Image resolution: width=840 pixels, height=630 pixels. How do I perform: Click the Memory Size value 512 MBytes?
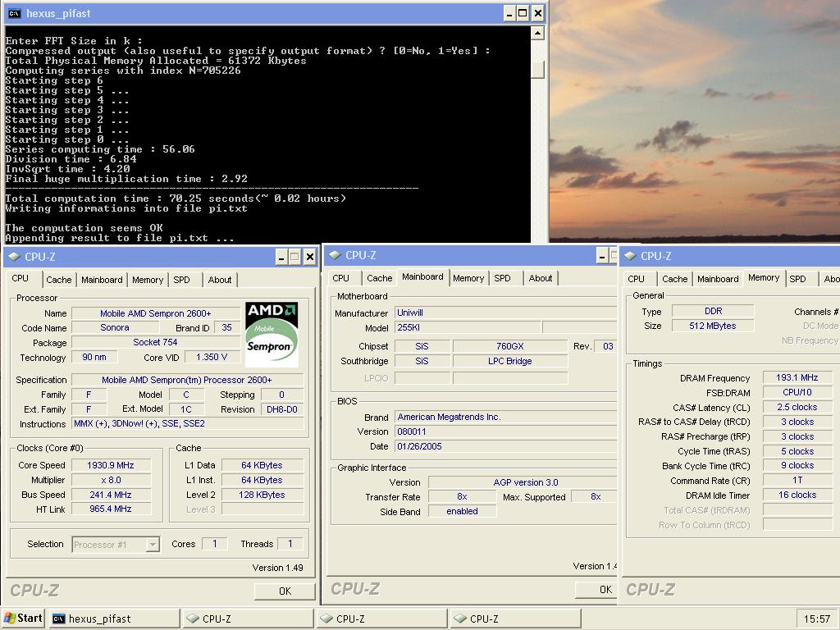[x=713, y=326]
